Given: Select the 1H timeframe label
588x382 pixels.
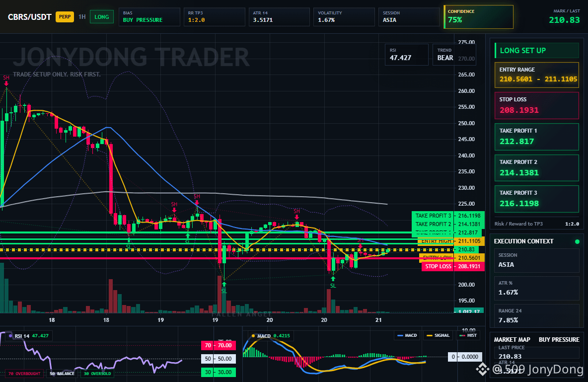Looking at the screenshot, I should click(82, 17).
